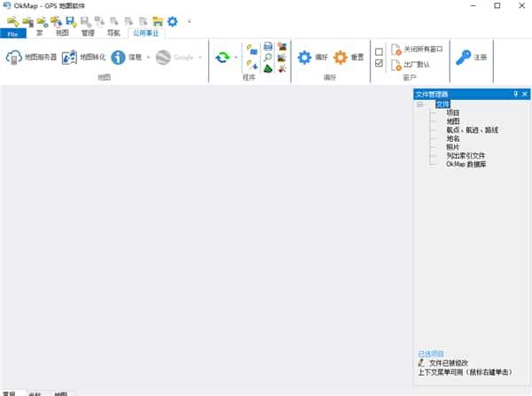This screenshot has height=396, width=532.
Task: Click the 文件已被修改 pencil icon
Action: 421,362
